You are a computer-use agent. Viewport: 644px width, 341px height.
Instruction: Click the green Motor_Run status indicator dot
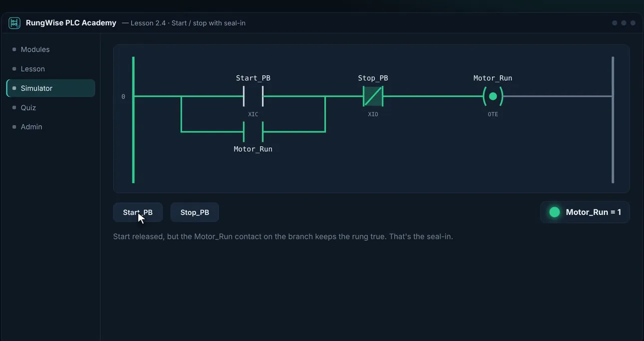coord(555,212)
